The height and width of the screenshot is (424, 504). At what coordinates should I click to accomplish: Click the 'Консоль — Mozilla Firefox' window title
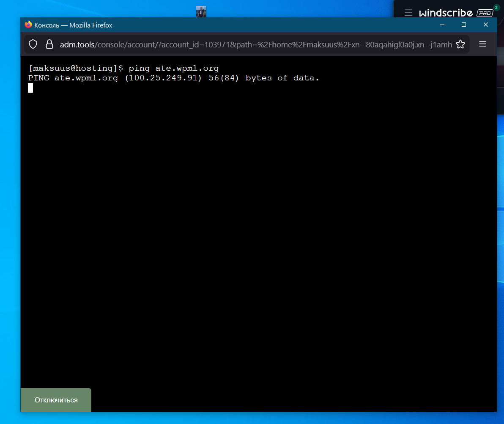[x=73, y=25]
